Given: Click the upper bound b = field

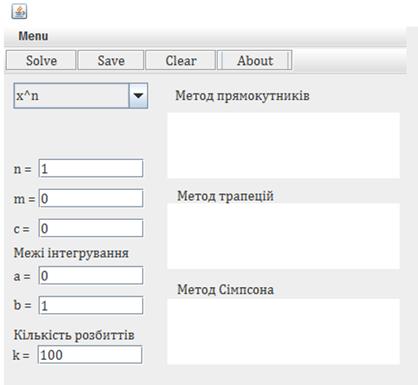Looking at the screenshot, I should click(91, 305).
